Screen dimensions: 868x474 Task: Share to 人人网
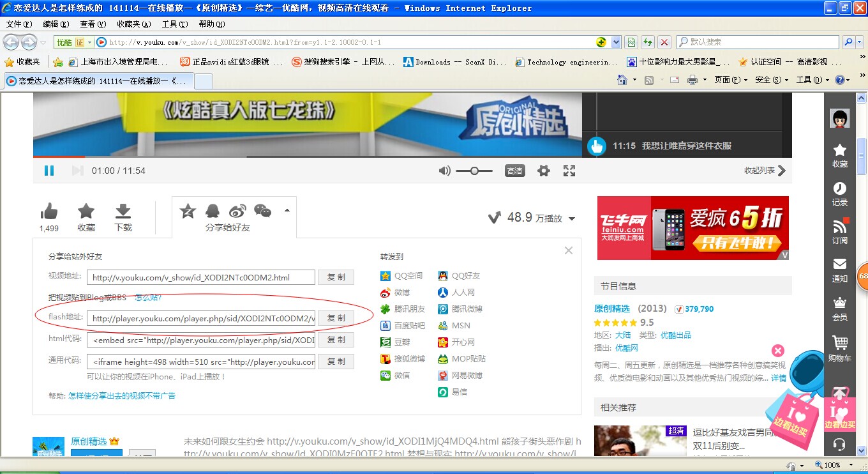click(456, 293)
